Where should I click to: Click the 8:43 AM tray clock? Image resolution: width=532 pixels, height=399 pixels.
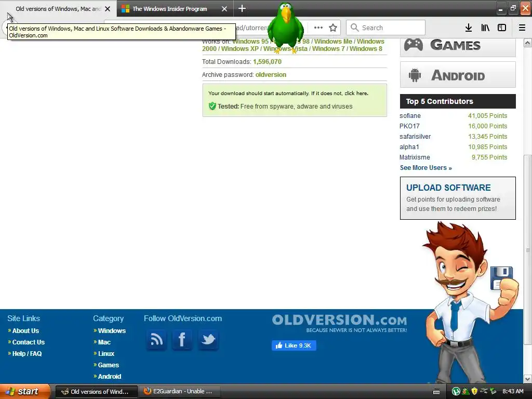(513, 391)
